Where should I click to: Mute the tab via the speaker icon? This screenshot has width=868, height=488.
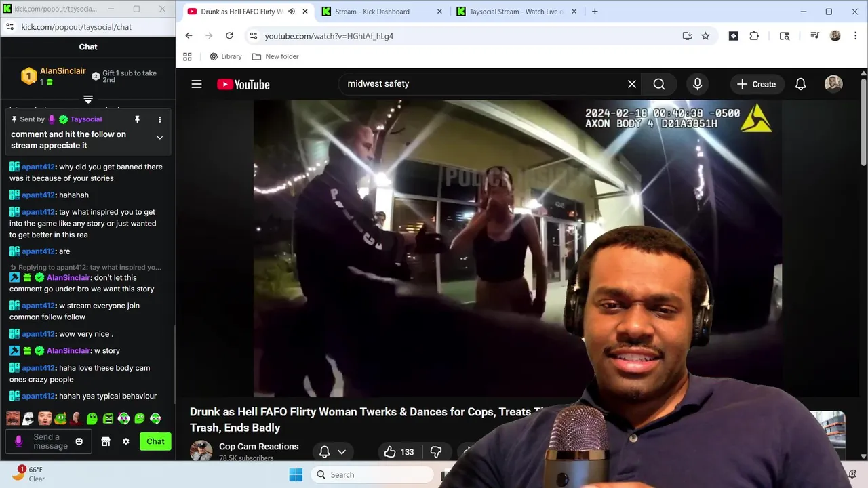click(x=292, y=12)
